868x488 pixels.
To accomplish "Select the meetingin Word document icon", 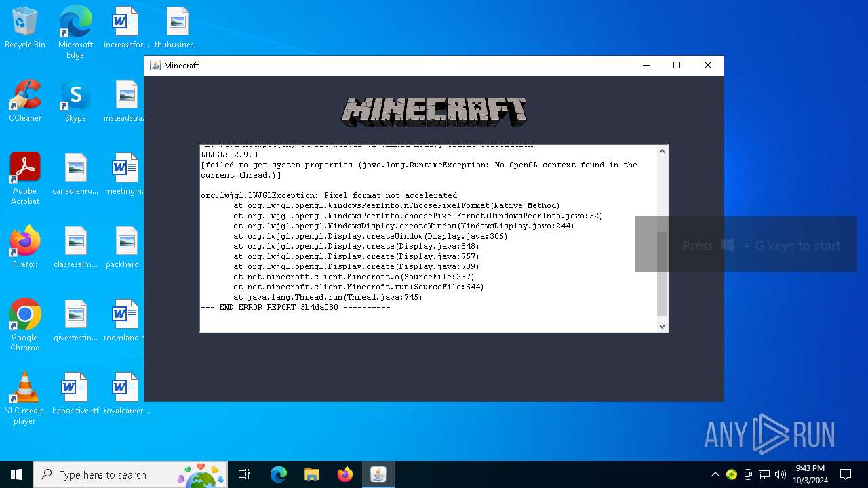I will tap(126, 174).
